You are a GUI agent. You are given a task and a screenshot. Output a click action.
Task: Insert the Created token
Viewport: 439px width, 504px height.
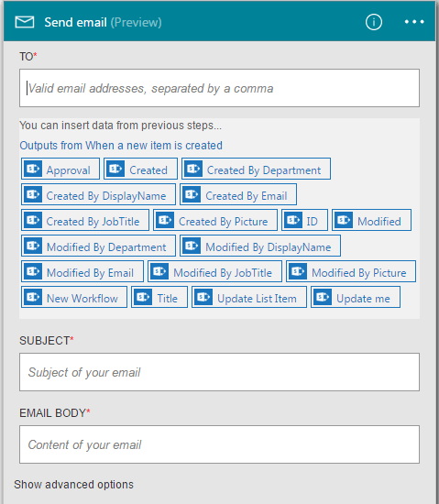pyautogui.click(x=140, y=169)
